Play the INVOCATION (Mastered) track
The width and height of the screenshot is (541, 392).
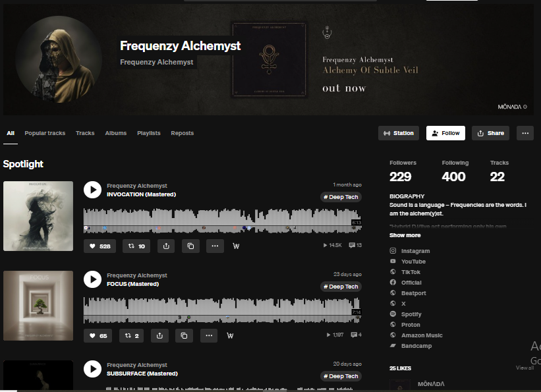pos(92,190)
